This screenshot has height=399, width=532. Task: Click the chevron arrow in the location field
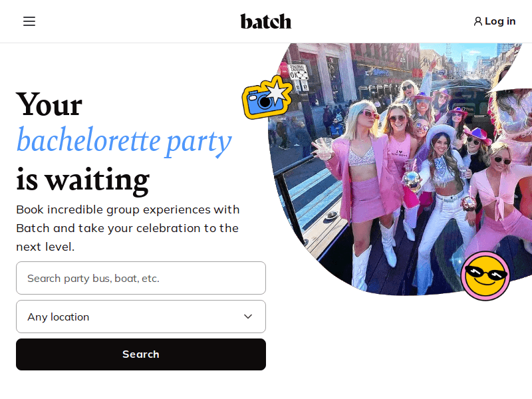[248, 317]
